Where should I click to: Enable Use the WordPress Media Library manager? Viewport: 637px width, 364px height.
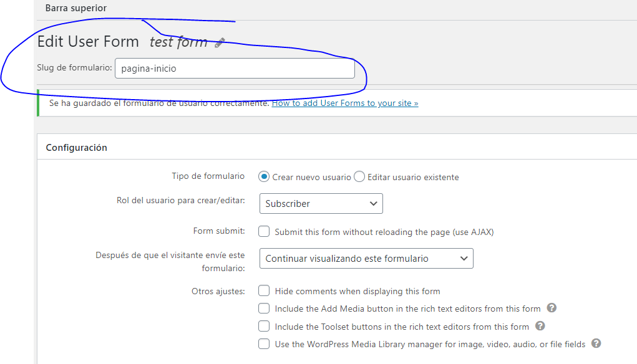pyautogui.click(x=264, y=344)
